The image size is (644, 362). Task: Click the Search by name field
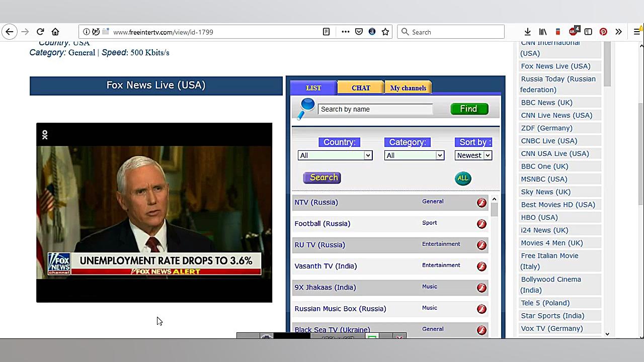click(375, 109)
